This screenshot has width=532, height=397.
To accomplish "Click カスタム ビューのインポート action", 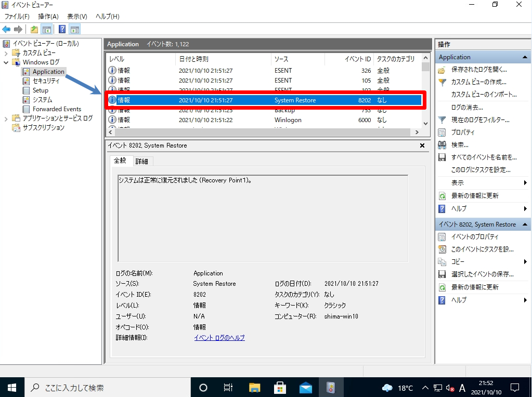I will [x=484, y=95].
